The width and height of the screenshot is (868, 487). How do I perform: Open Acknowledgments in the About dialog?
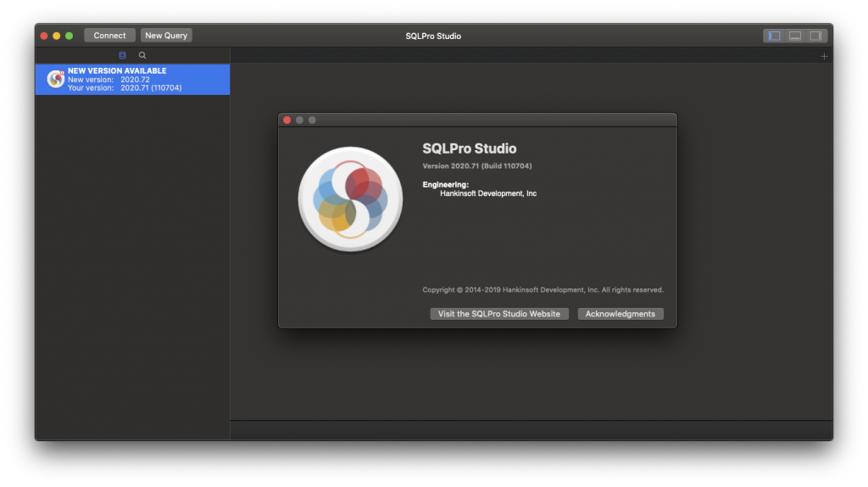point(620,314)
